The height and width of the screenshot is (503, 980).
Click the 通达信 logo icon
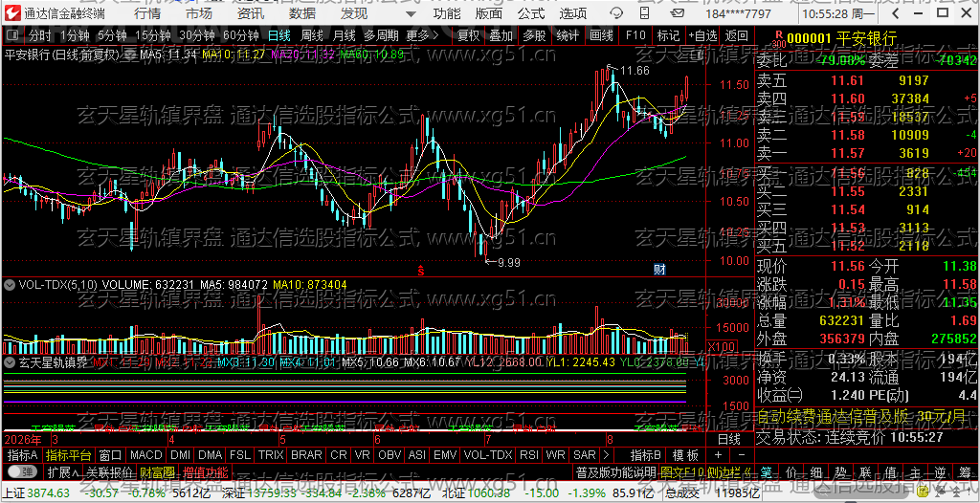pyautogui.click(x=12, y=13)
